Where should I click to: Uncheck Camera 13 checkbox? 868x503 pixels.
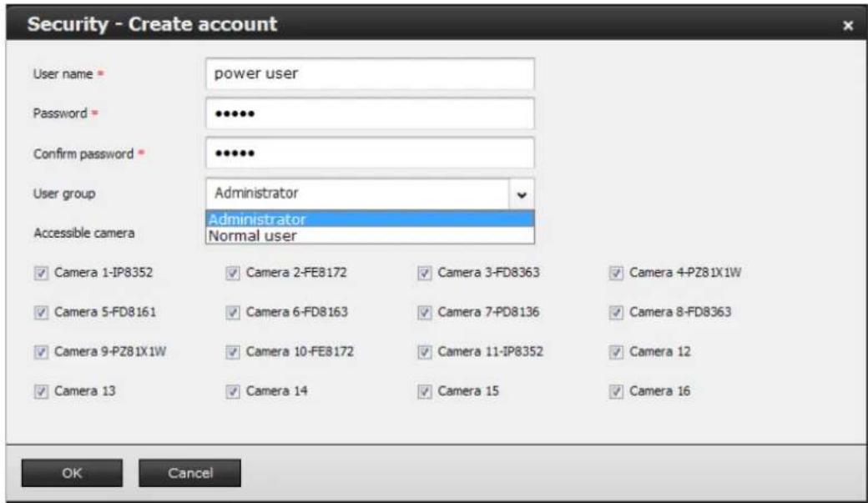41,392
